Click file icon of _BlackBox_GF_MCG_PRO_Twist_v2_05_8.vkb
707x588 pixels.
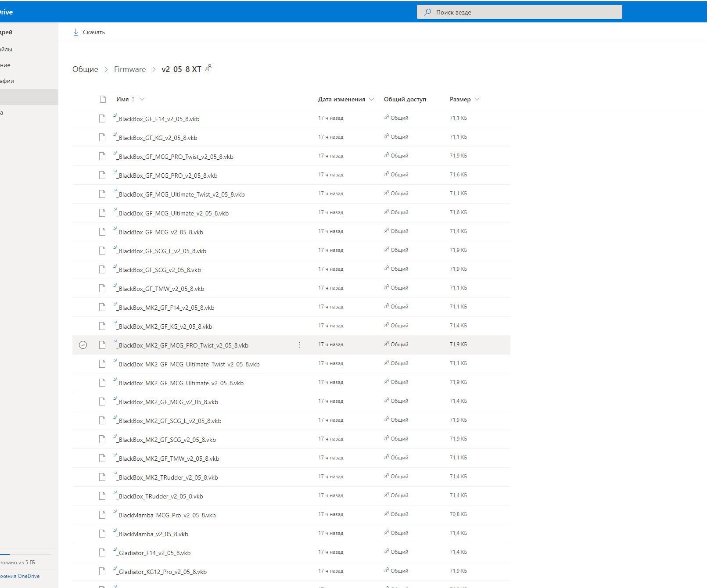pyautogui.click(x=102, y=156)
